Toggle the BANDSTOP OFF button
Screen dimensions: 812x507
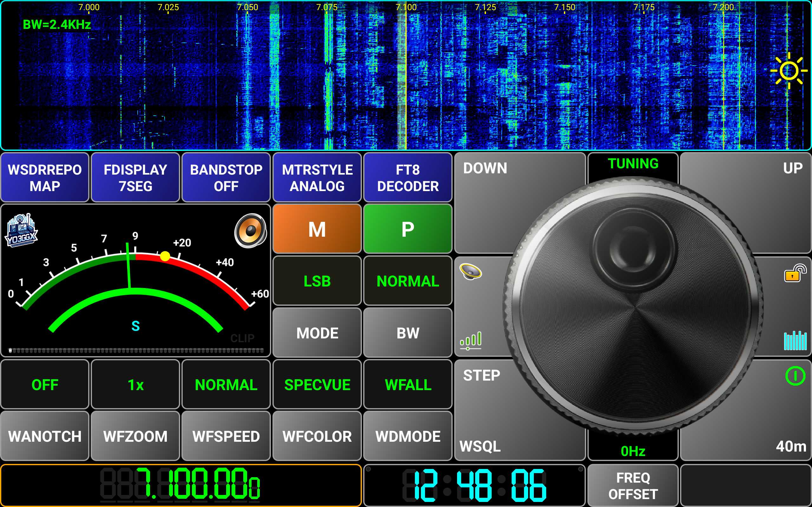tap(226, 178)
